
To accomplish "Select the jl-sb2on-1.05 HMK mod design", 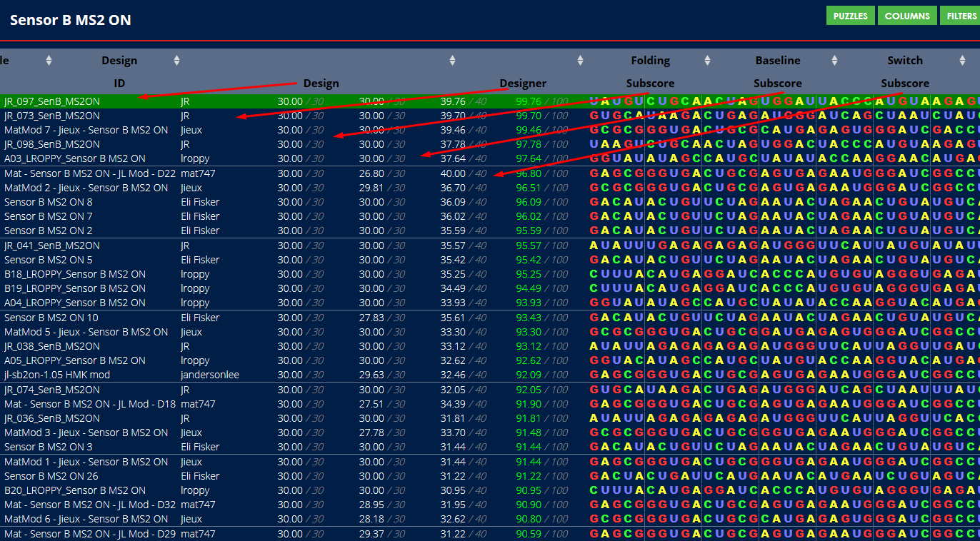I will [57, 375].
